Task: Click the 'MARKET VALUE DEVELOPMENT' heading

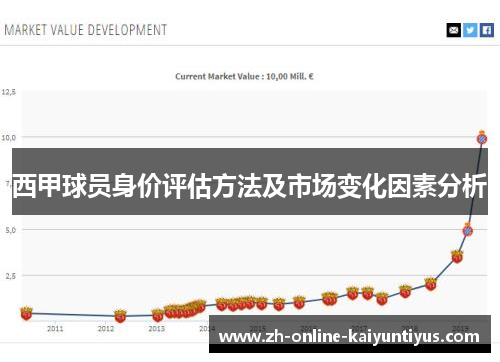Action: tap(86, 30)
